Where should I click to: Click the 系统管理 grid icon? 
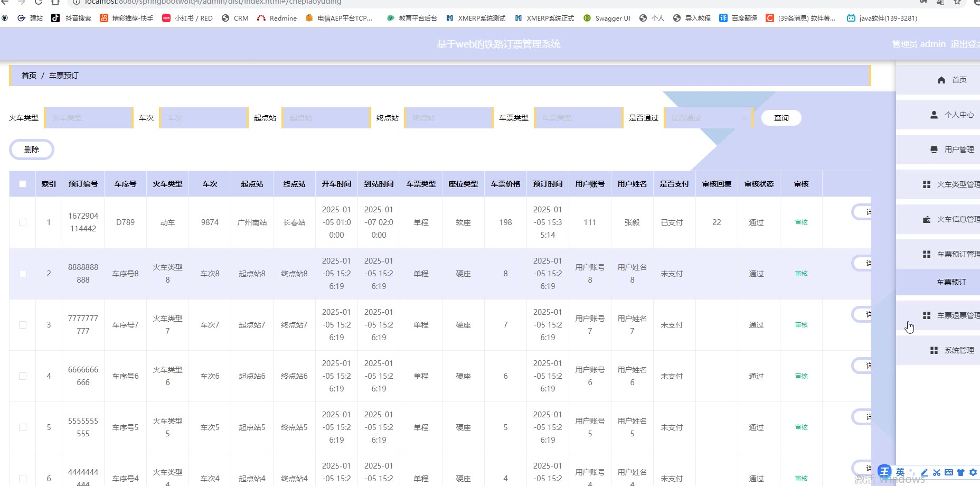tap(934, 350)
